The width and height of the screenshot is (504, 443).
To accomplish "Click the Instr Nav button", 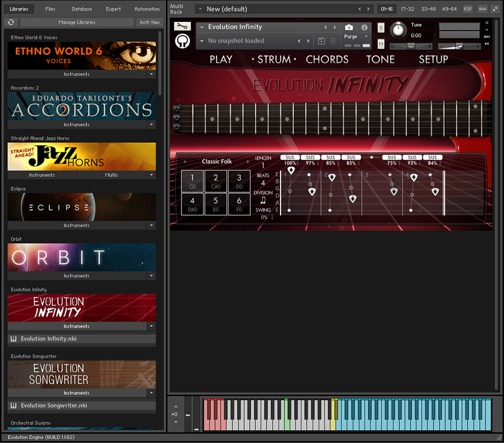I will (x=150, y=22).
